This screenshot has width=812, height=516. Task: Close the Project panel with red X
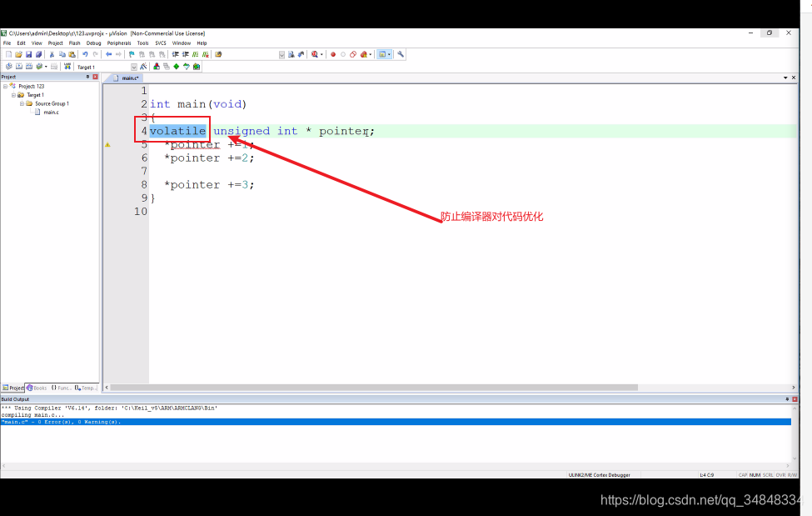pos(95,77)
